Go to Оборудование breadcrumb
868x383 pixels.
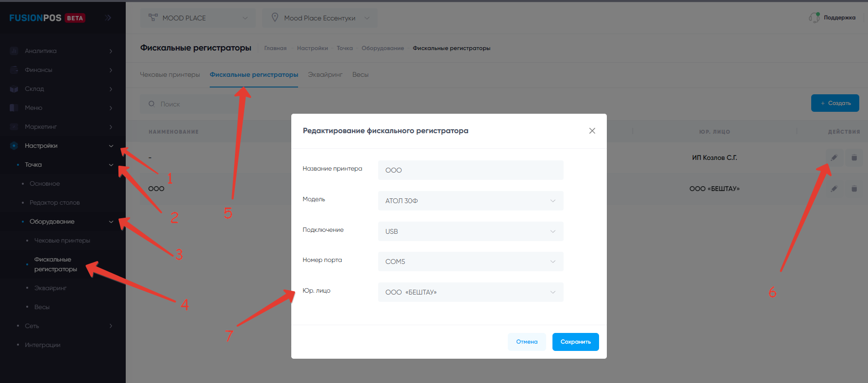pyautogui.click(x=383, y=48)
